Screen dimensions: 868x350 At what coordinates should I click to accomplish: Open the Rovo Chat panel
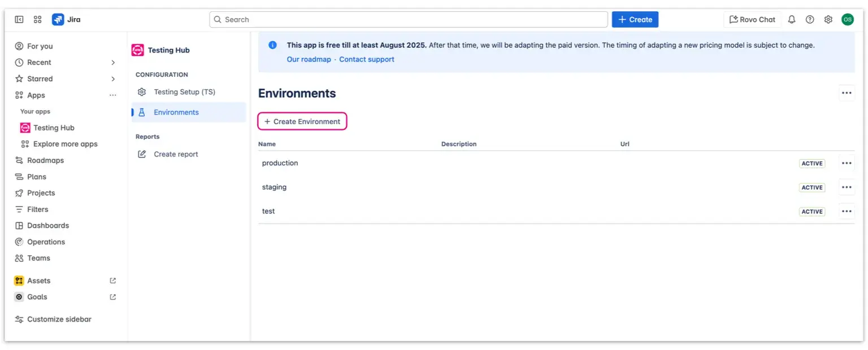tap(752, 19)
